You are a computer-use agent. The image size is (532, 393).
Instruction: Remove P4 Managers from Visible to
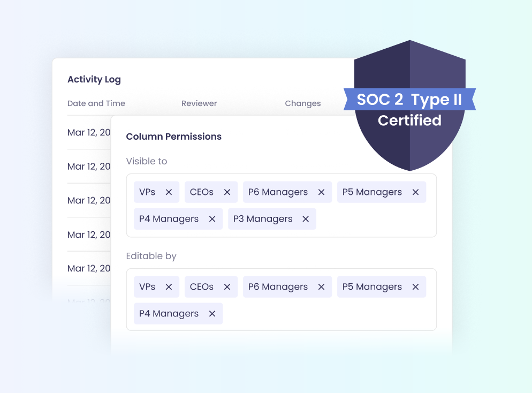[x=212, y=219]
